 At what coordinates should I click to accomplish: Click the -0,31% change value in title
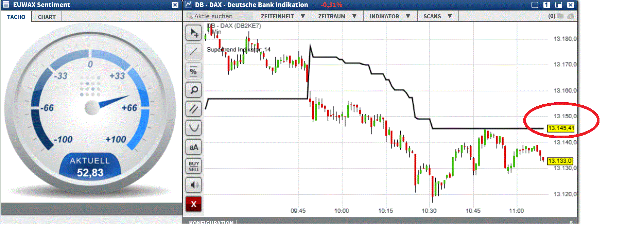[x=331, y=5]
